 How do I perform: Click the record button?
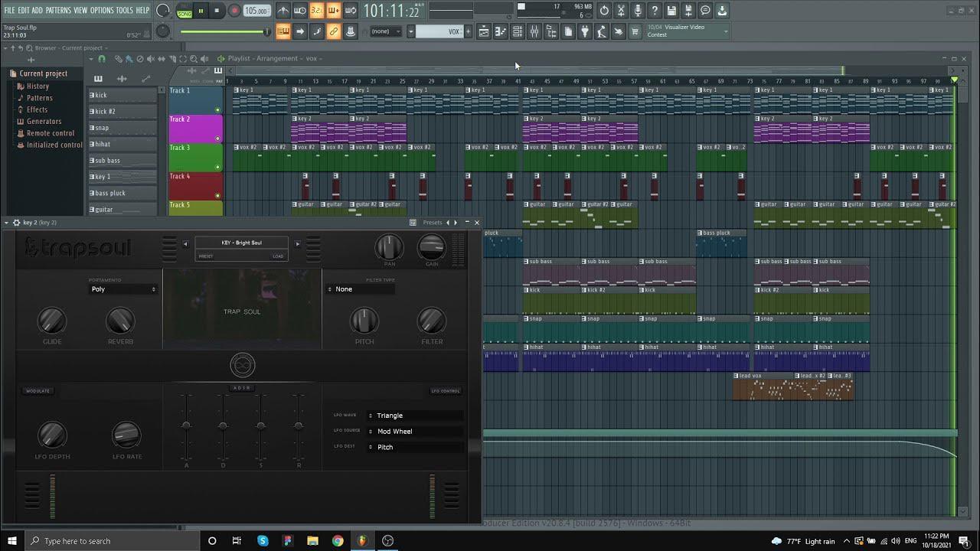tap(234, 11)
